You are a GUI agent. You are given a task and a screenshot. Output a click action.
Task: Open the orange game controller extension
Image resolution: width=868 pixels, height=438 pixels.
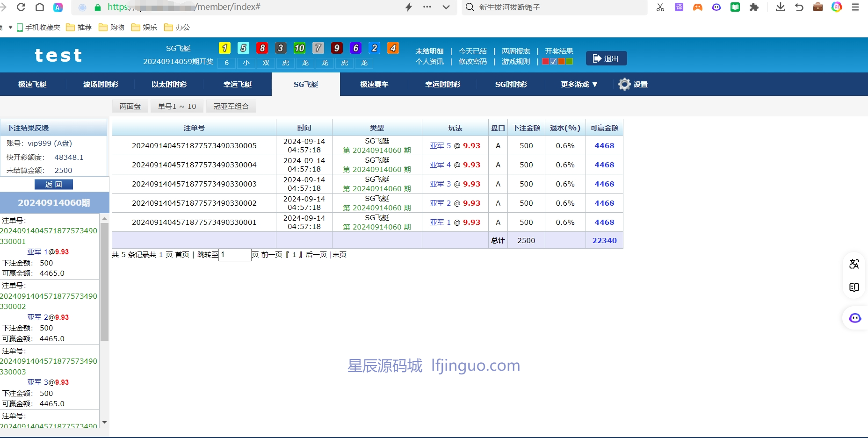(x=698, y=7)
